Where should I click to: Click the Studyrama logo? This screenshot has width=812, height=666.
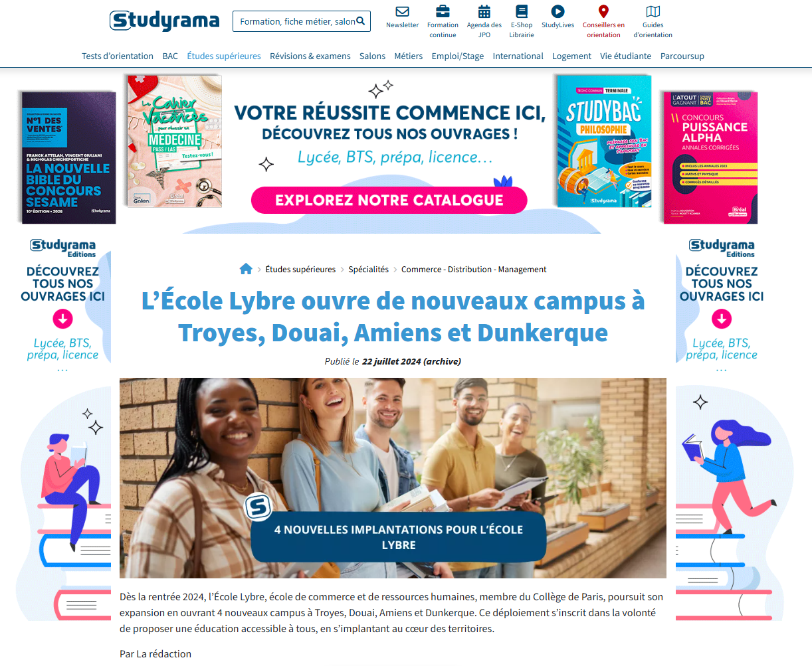click(x=164, y=21)
